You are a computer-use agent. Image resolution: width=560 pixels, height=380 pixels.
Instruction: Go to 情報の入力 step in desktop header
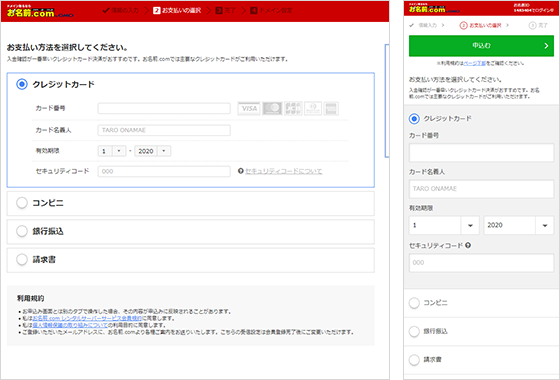(x=125, y=10)
